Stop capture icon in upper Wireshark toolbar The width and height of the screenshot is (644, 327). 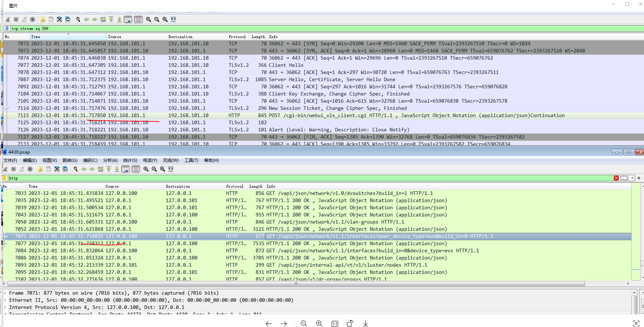(x=16, y=19)
